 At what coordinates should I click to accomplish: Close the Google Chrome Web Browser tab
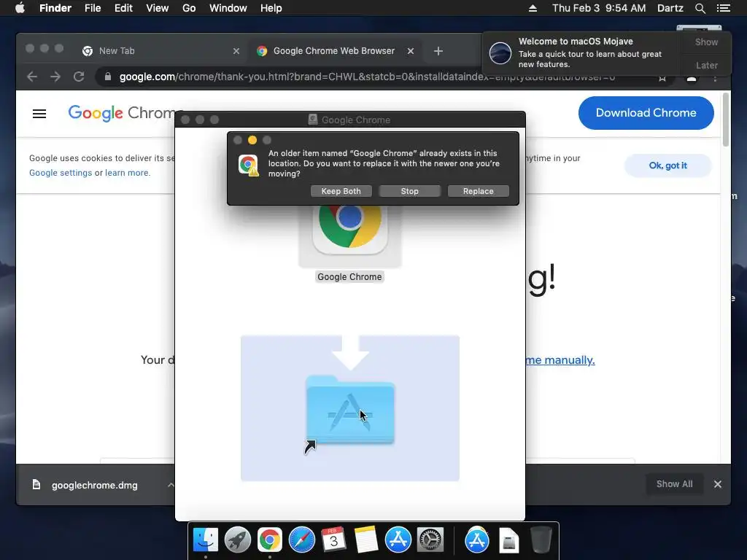(x=411, y=51)
